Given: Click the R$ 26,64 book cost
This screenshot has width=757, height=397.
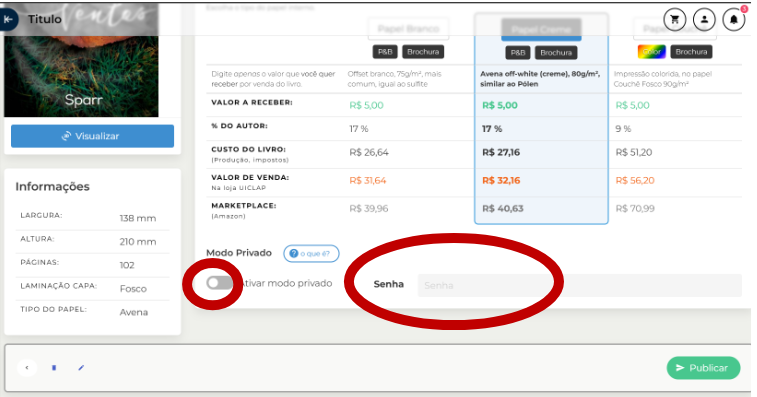Looking at the screenshot, I should pos(369,153).
